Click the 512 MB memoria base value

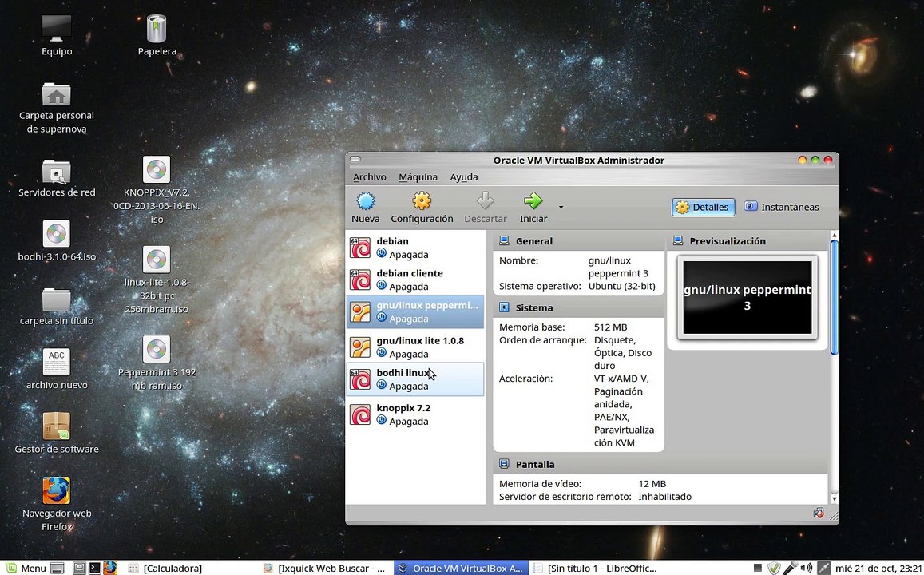click(610, 327)
